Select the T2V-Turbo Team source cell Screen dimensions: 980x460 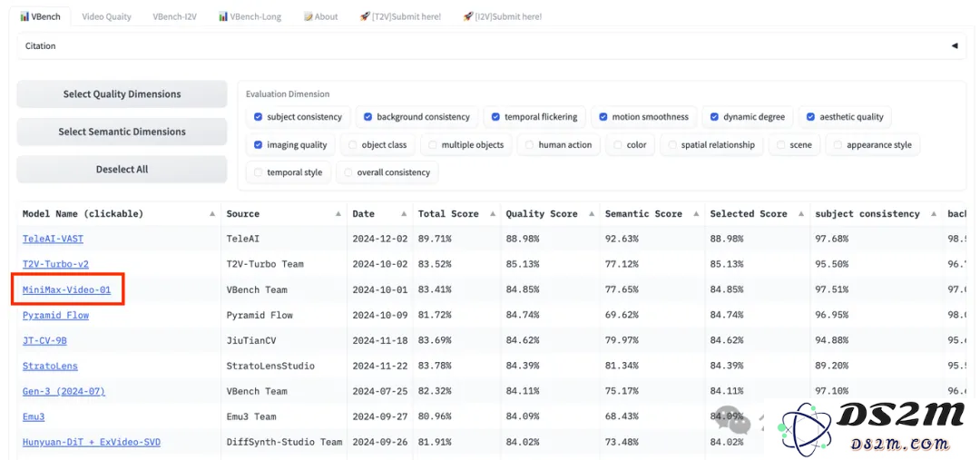[284, 264]
